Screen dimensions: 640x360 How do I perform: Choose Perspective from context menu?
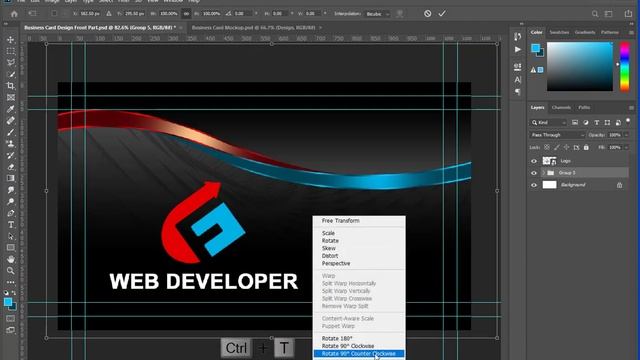[336, 263]
